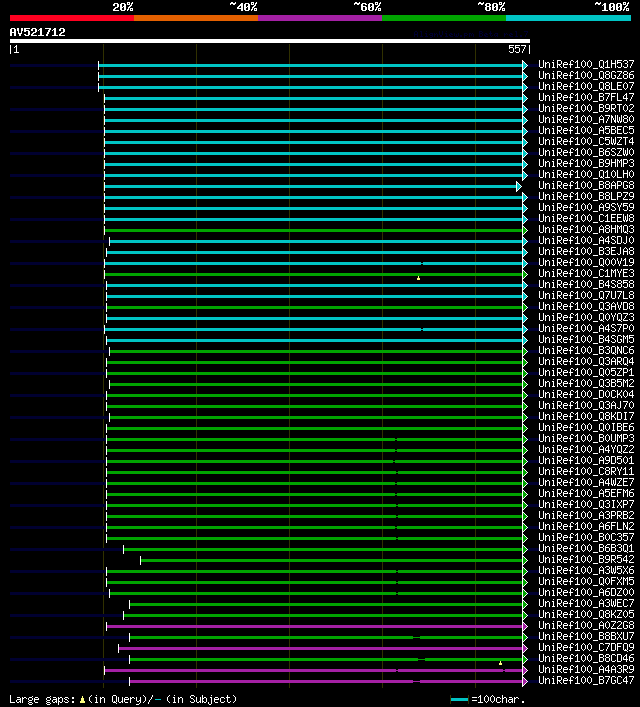Click the UniRef100_B8BXU7 label

[x=586, y=637]
